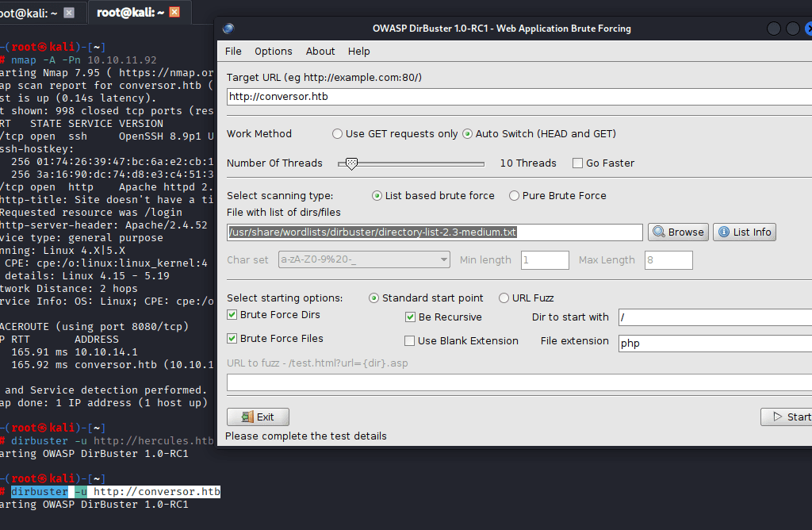Open List Info for the wordlist
This screenshot has width=812, height=530.
tap(744, 232)
